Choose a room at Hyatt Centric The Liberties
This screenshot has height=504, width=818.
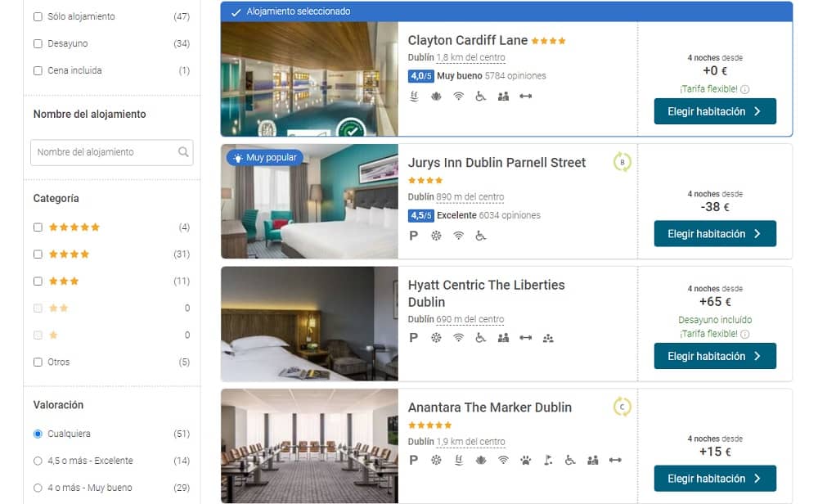pyautogui.click(x=715, y=356)
